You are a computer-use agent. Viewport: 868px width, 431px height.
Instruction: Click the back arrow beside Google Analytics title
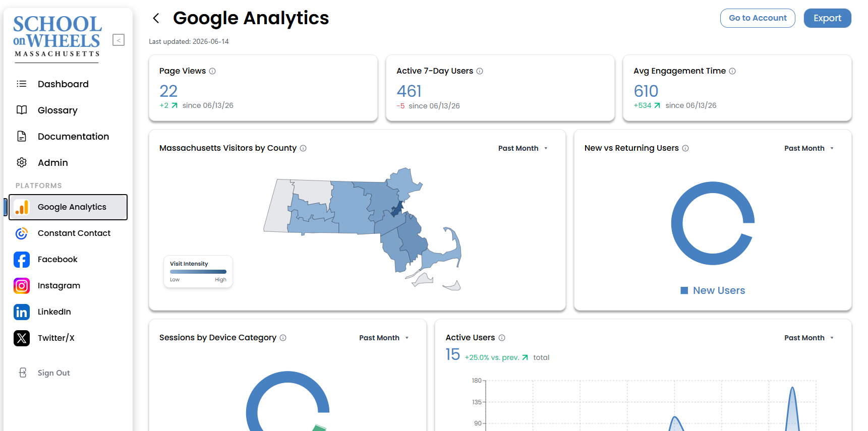pyautogui.click(x=156, y=18)
